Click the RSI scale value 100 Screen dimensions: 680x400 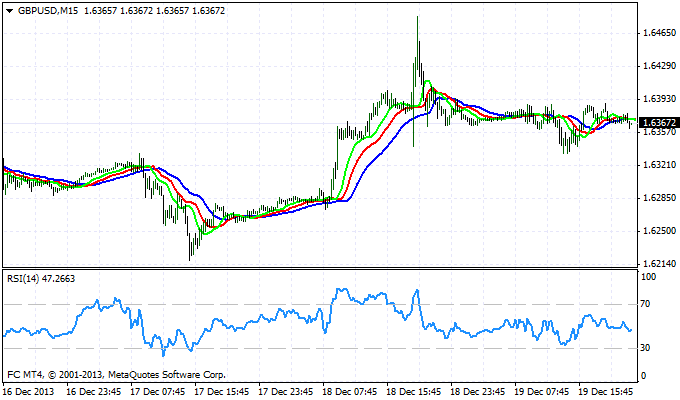[648, 277]
